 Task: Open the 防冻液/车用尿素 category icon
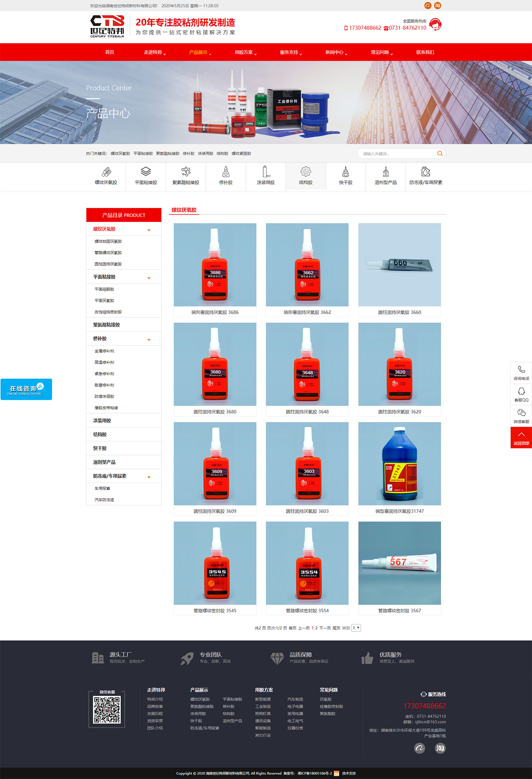point(426,172)
